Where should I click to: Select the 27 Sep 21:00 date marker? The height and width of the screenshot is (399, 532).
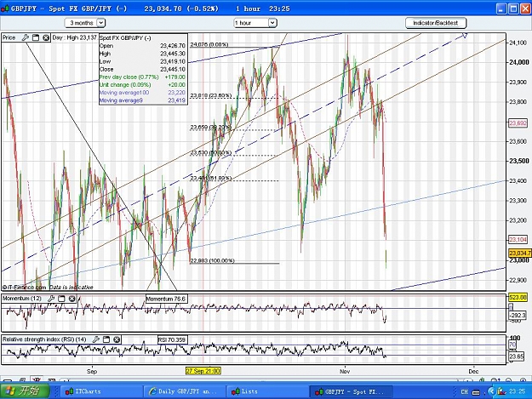203,371
